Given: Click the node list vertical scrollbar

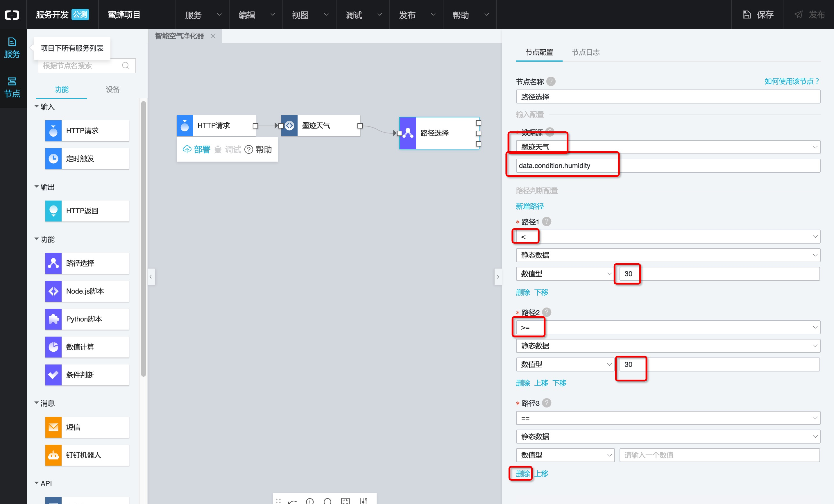Looking at the screenshot, I should coord(144,237).
